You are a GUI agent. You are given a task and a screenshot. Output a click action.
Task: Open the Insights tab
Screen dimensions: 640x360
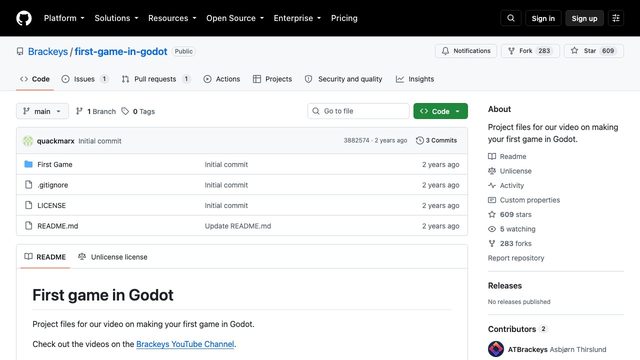[415, 79]
